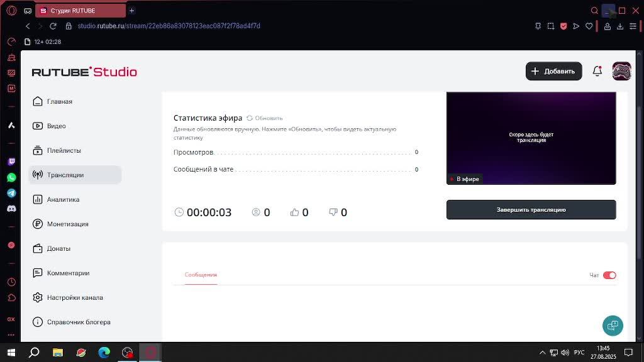This screenshot has height=362, width=644.
Task: Open the 12+ 02:28 bookmark item
Action: (43, 42)
